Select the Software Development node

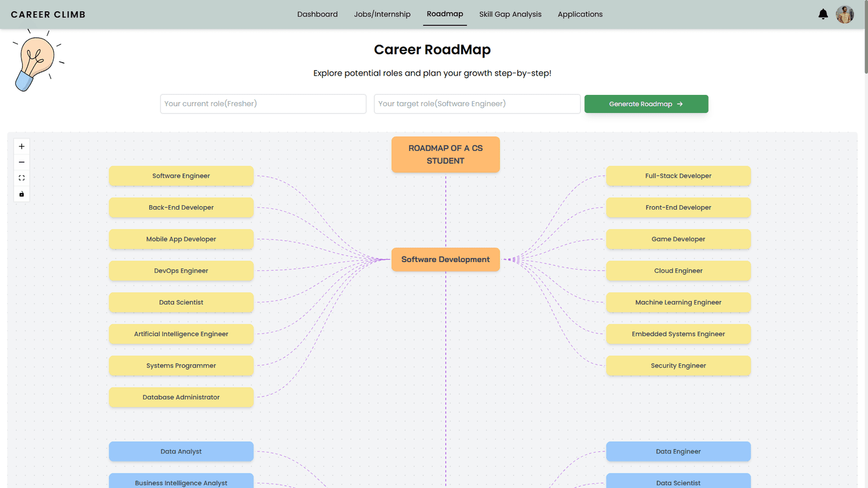(446, 259)
